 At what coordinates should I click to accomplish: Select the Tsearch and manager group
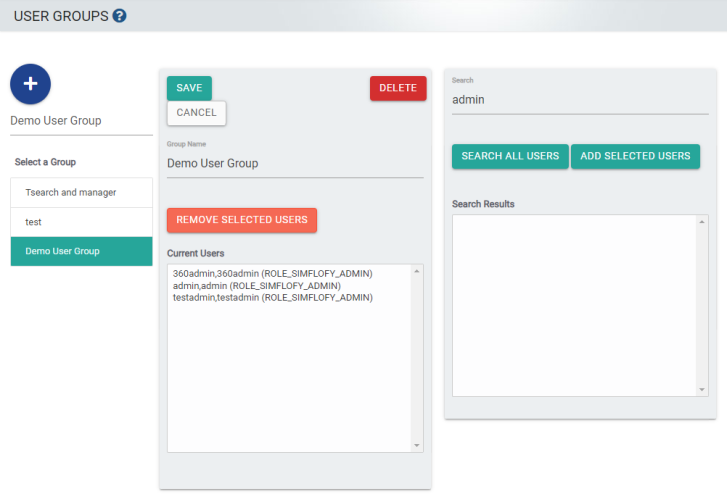click(x=81, y=192)
